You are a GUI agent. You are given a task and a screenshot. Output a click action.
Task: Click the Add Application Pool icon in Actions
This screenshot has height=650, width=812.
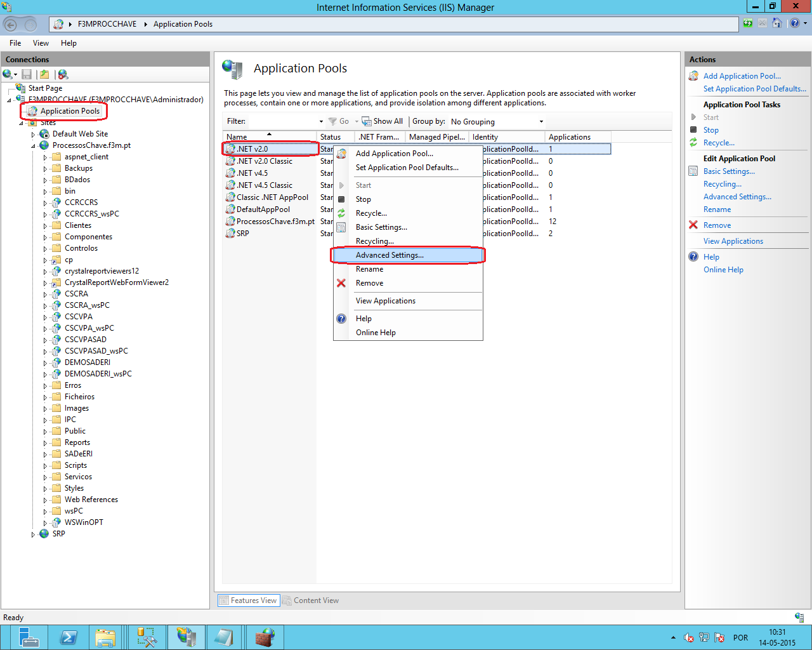click(x=693, y=76)
